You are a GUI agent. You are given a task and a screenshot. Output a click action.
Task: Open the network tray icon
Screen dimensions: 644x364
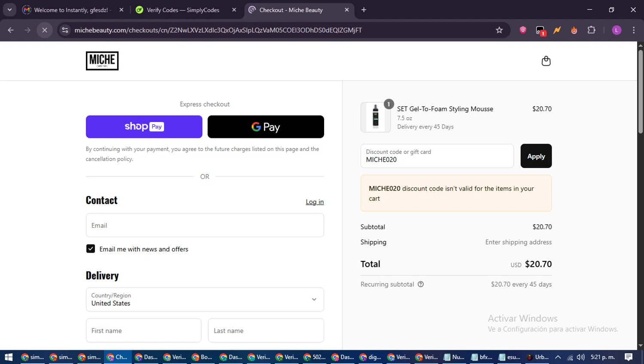(x=570, y=357)
